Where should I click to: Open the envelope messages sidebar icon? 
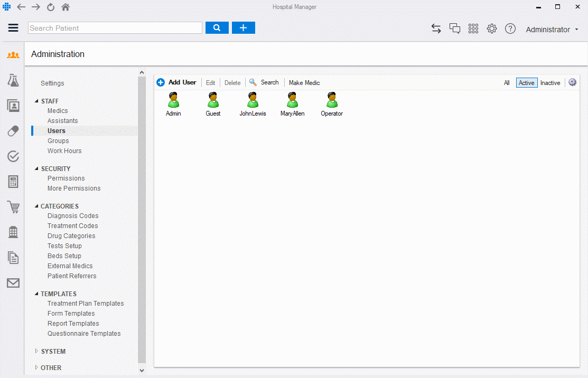click(13, 283)
